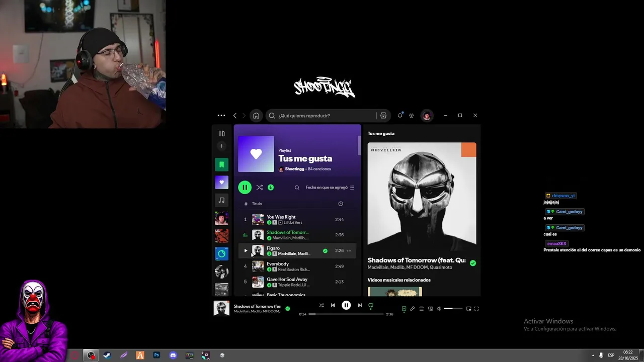
Task: Open the Spotify Home button
Action: [x=256, y=116]
